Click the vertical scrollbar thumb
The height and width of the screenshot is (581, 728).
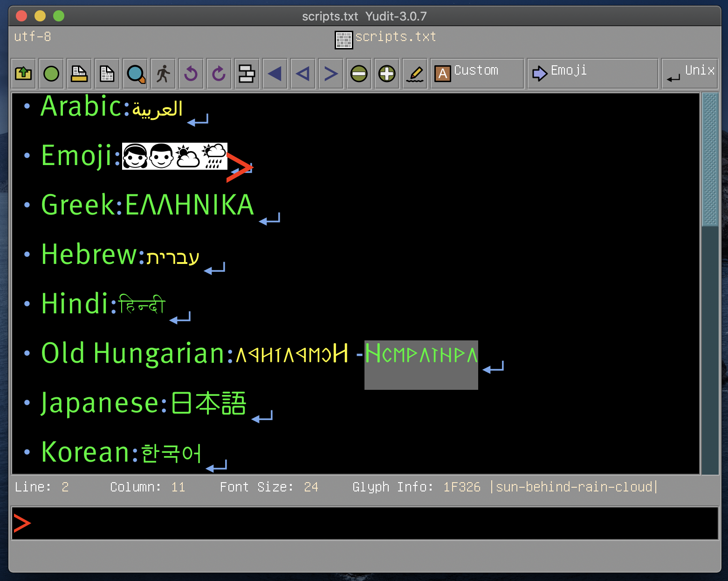[710, 159]
